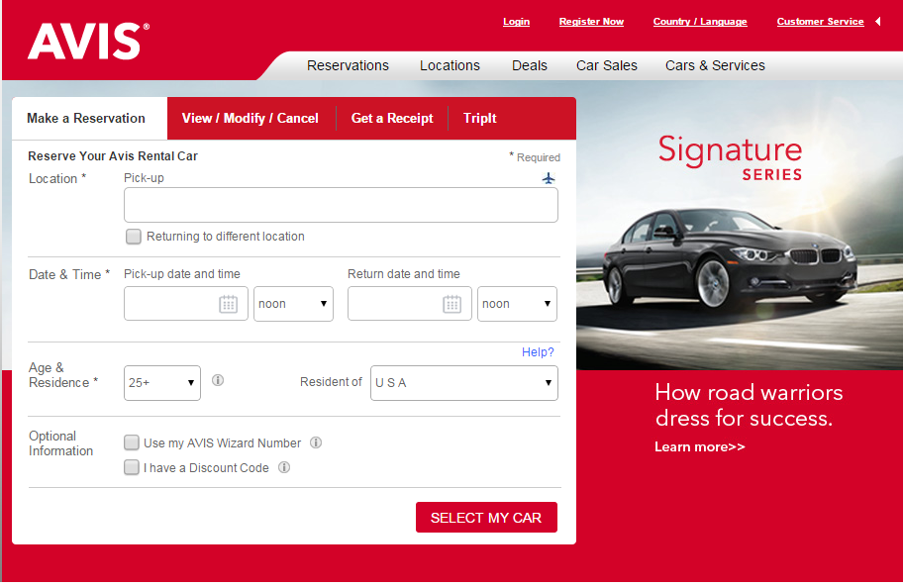Click the Discount Code info icon
This screenshot has width=903, height=588.
[284, 467]
